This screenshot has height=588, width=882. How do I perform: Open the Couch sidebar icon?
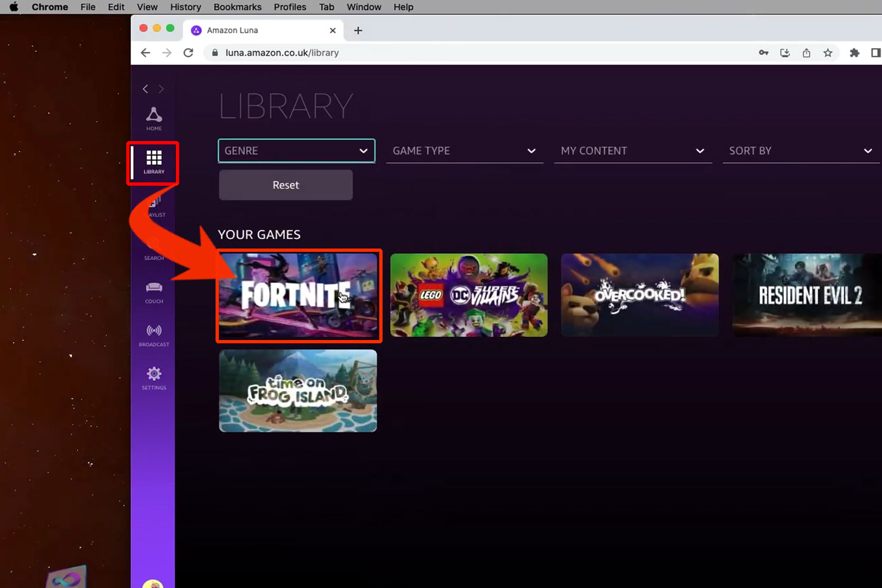[154, 291]
